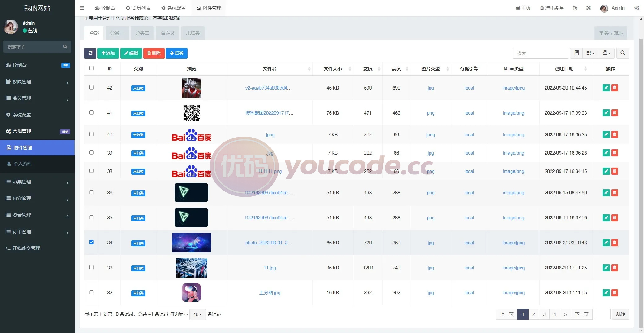644x333 pixels.
Task: Click the blue 归类 button
Action: click(177, 53)
